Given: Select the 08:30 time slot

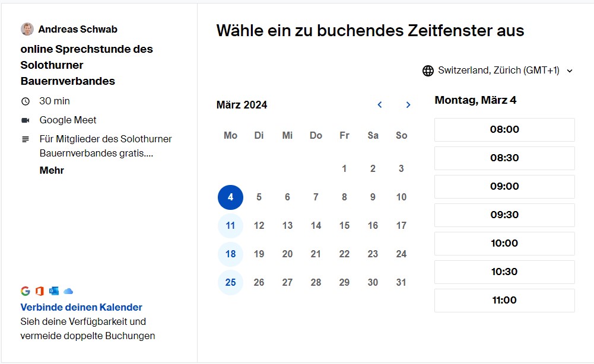Looking at the screenshot, I should [x=504, y=158].
